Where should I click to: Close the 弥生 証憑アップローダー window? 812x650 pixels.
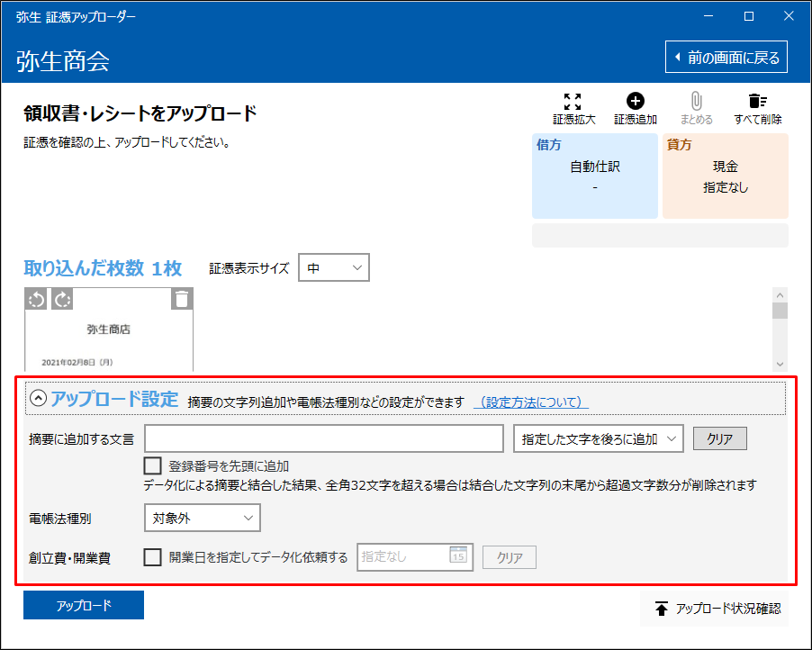[789, 16]
